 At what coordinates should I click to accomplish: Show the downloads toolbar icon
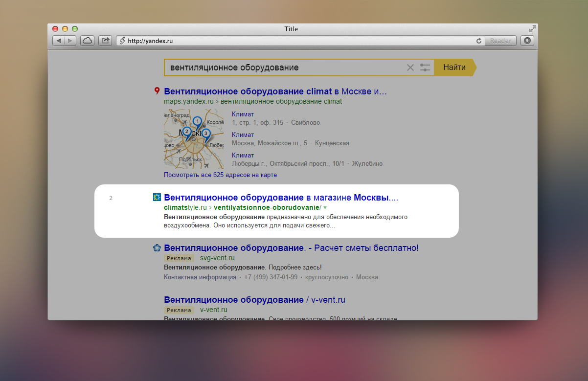pyautogui.click(x=527, y=41)
